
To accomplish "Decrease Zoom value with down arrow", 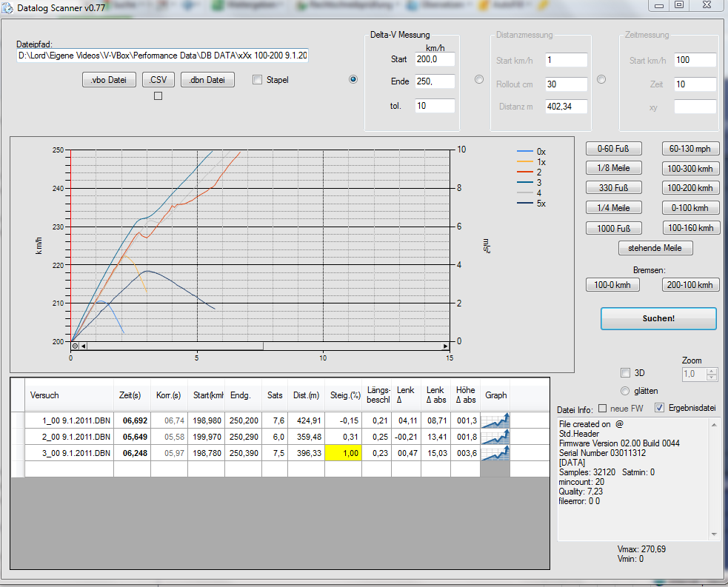I will point(712,378).
